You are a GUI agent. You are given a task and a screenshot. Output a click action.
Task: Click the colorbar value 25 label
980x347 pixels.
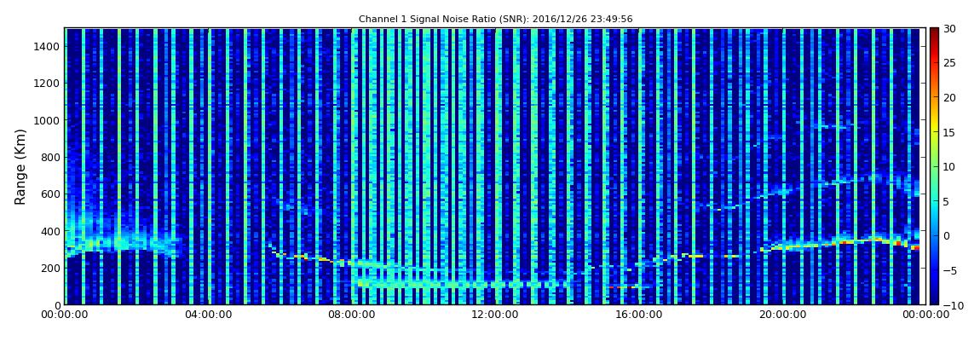click(x=949, y=63)
